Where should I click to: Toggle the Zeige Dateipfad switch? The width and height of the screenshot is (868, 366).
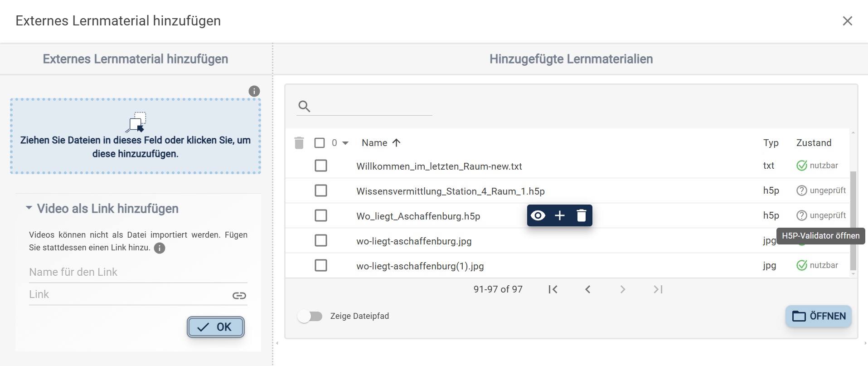click(x=310, y=316)
